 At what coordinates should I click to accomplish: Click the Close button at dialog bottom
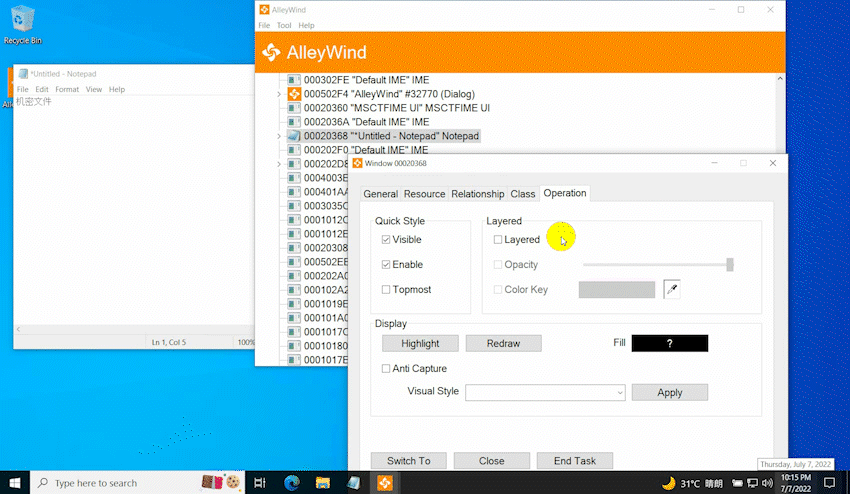coord(492,461)
